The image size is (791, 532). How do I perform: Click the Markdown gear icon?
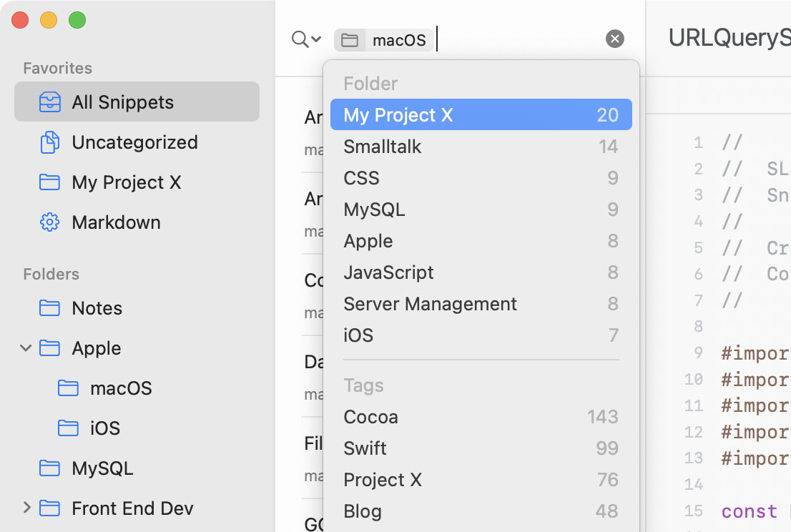pos(49,222)
